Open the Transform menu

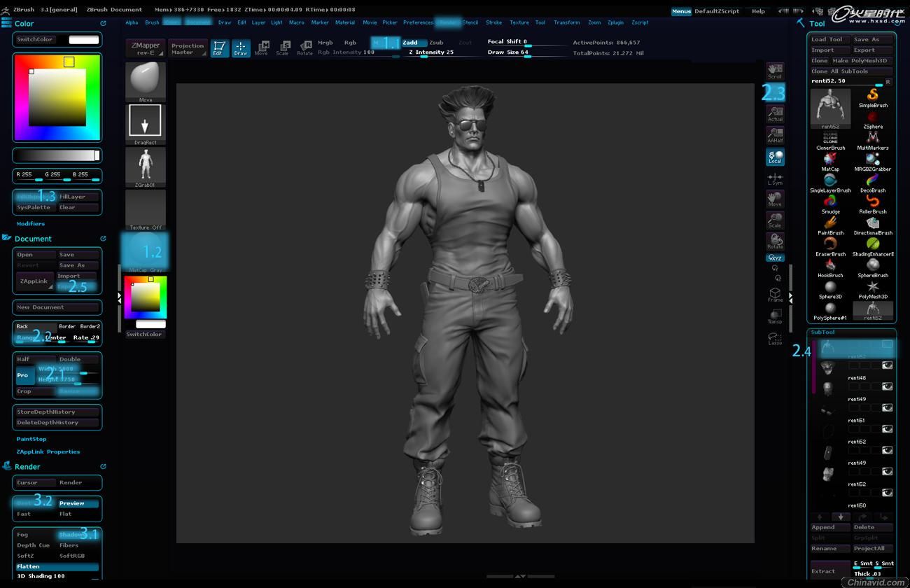pyautogui.click(x=566, y=22)
